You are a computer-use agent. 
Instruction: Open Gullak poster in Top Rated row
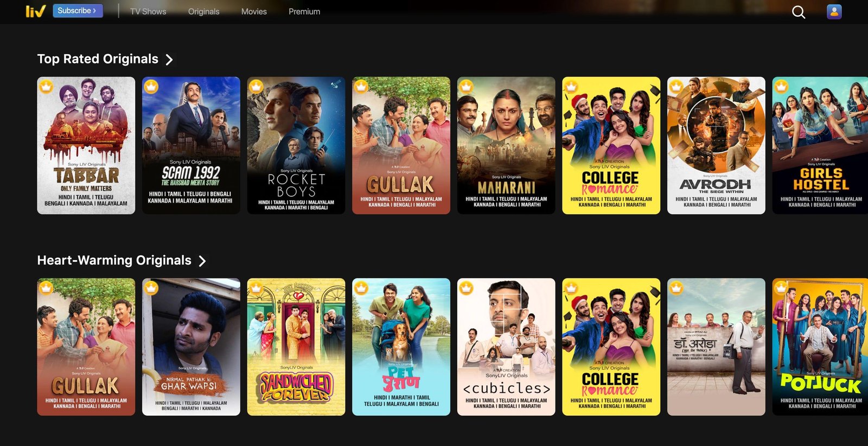coord(401,145)
